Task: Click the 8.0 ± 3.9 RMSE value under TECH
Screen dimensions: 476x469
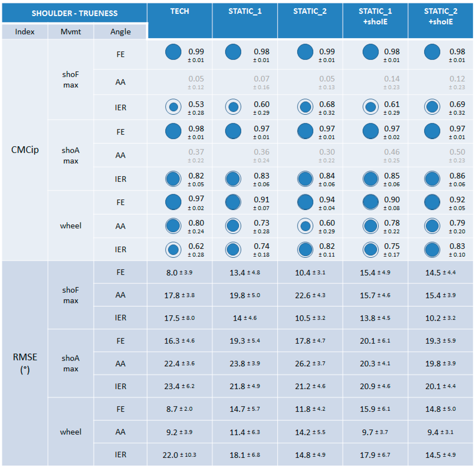Action: [x=179, y=272]
